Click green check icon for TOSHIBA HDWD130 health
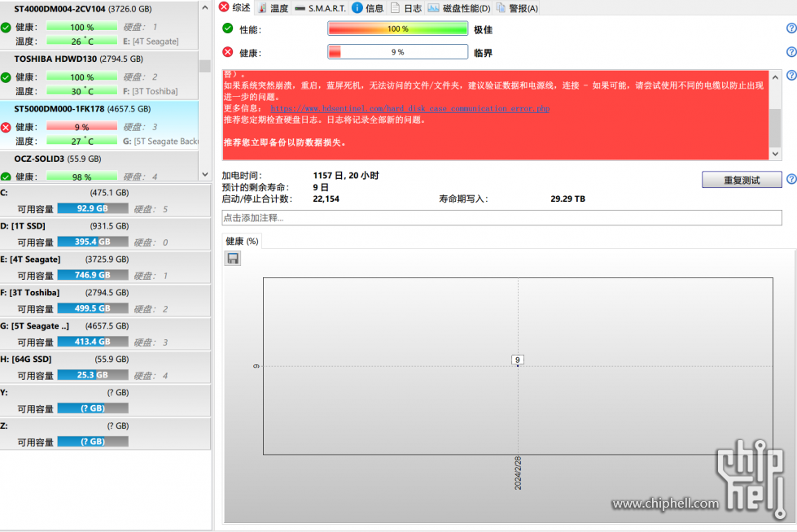The image size is (797, 532). click(x=6, y=77)
